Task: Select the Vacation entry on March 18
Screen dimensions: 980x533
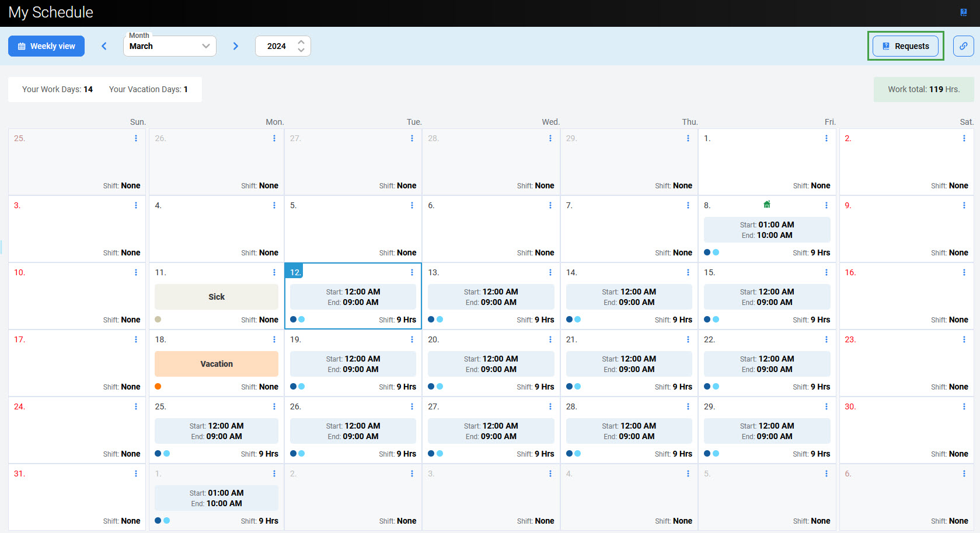Action: (x=217, y=364)
